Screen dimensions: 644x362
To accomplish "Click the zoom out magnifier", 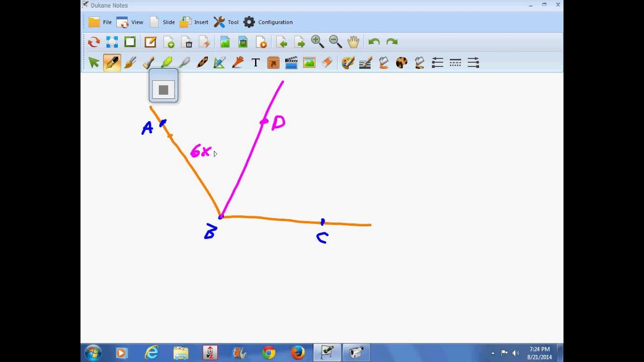I will [336, 42].
